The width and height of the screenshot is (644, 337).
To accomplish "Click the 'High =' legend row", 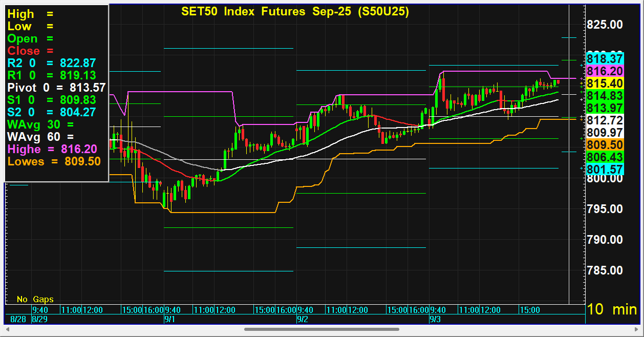I will tap(30, 14).
